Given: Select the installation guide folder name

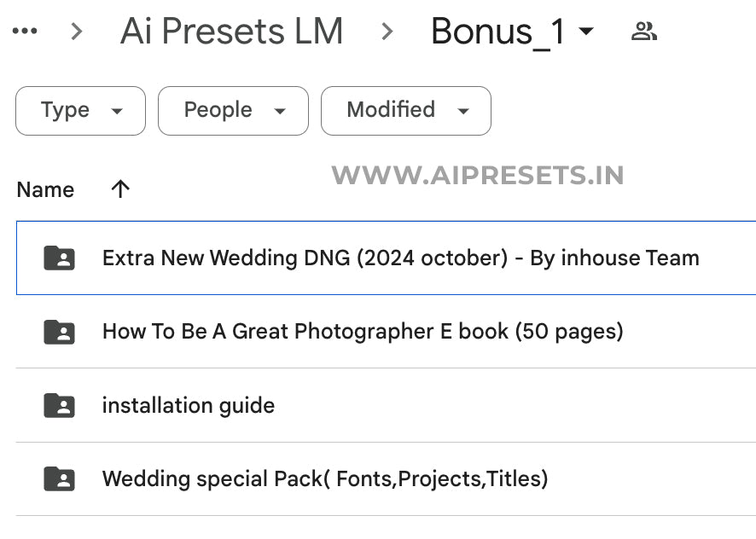Looking at the screenshot, I should pyautogui.click(x=189, y=405).
